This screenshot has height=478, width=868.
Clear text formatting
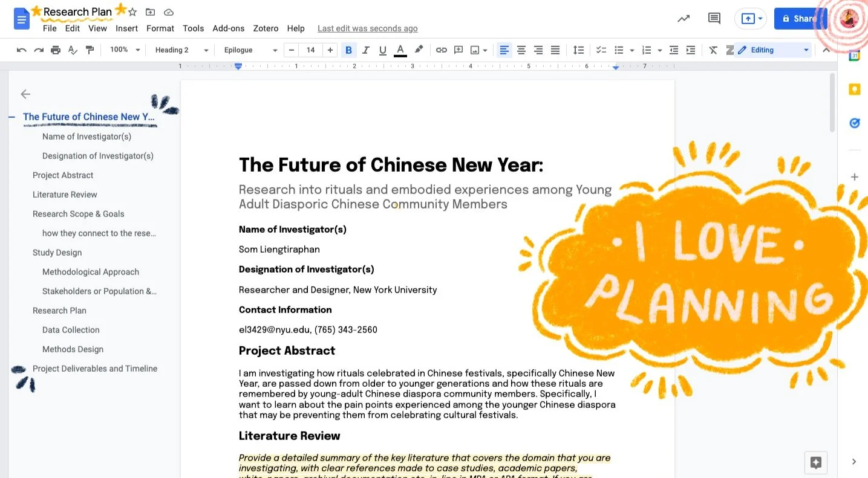tap(713, 50)
